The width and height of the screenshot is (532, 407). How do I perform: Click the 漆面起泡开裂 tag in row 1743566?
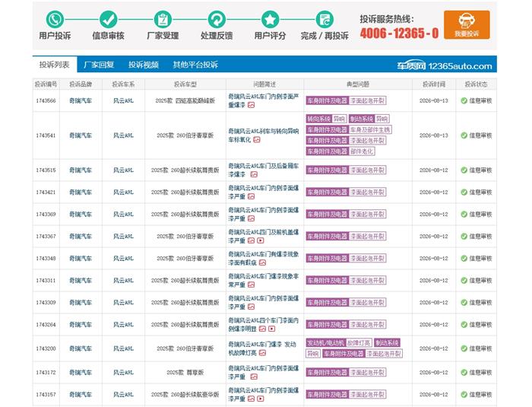(367, 100)
